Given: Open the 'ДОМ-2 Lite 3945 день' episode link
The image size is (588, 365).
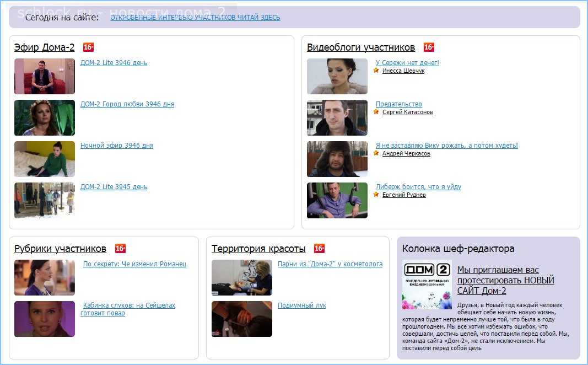Looking at the screenshot, I should pos(114,186).
